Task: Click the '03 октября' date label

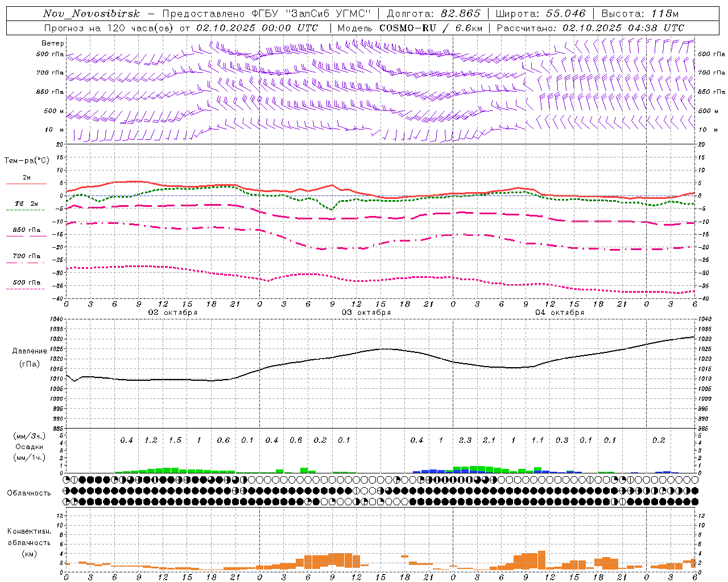Action: point(366,313)
